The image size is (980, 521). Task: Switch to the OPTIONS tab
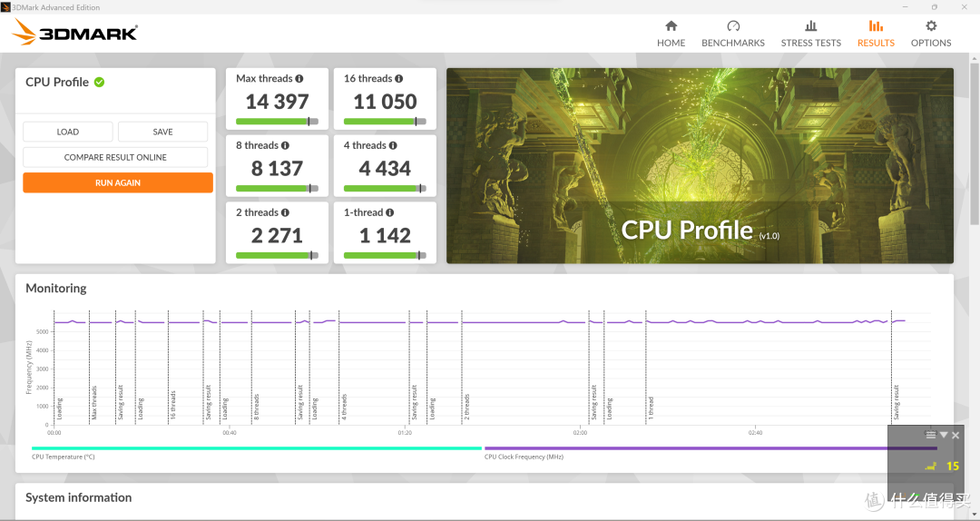931,43
